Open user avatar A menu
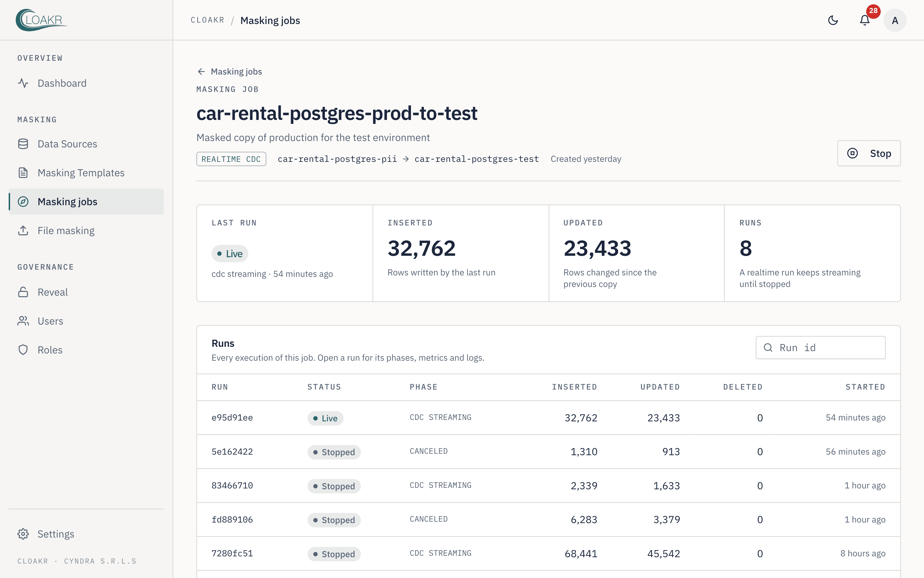This screenshot has width=924, height=578. [895, 20]
